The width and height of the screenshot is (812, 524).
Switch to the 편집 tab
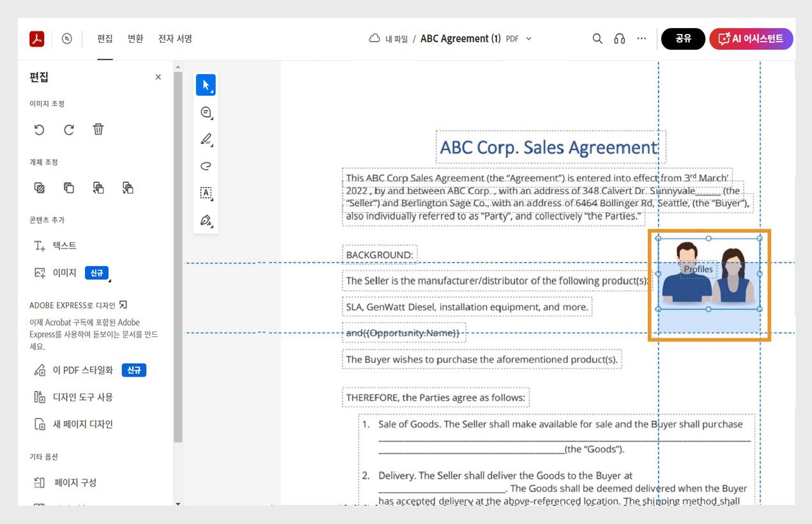[105, 39]
